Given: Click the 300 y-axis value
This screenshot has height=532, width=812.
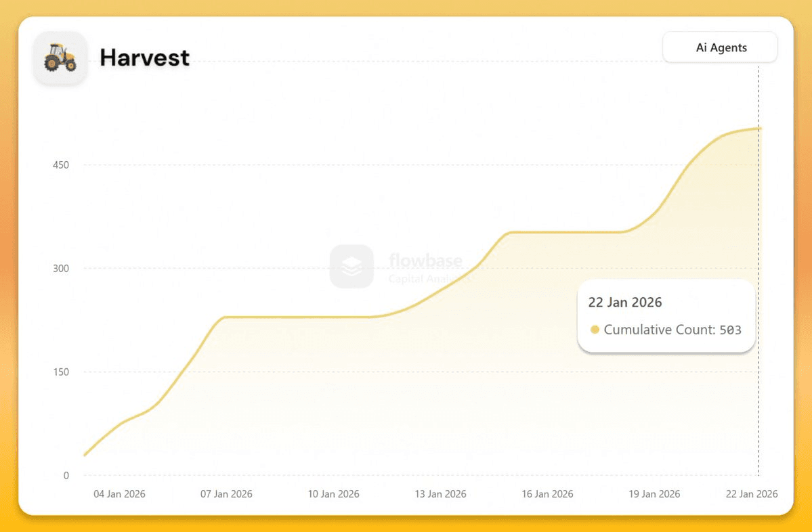Looking at the screenshot, I should point(61,269).
